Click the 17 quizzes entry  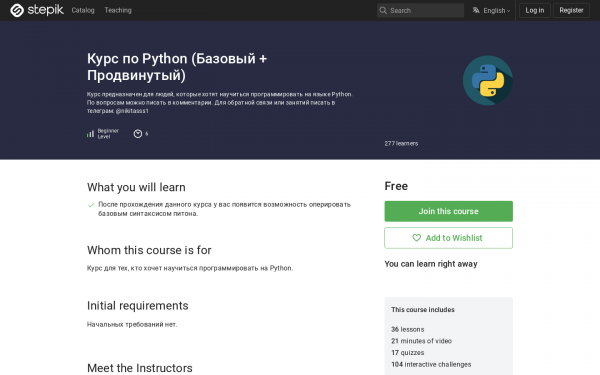click(408, 353)
